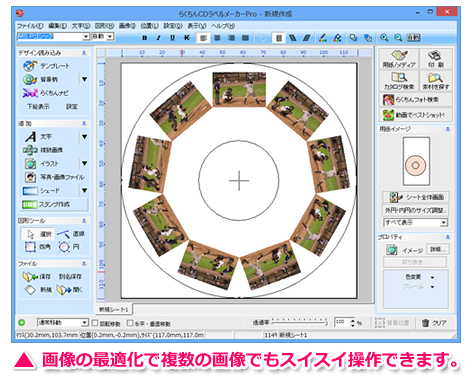Image resolution: width=469 pixels, height=381 pixels.
Task: Click 素材を探す find materials
Action: tap(436, 81)
